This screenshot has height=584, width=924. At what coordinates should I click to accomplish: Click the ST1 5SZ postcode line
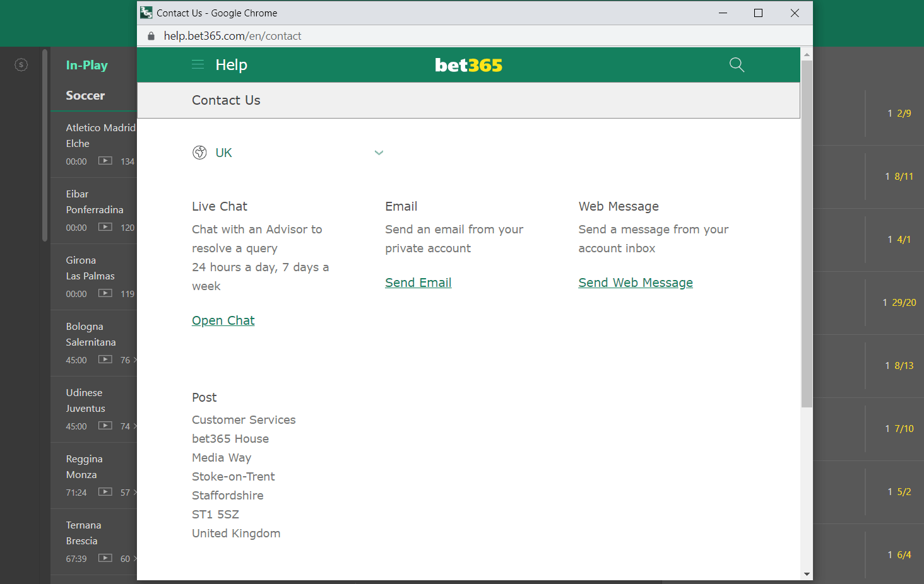(215, 514)
